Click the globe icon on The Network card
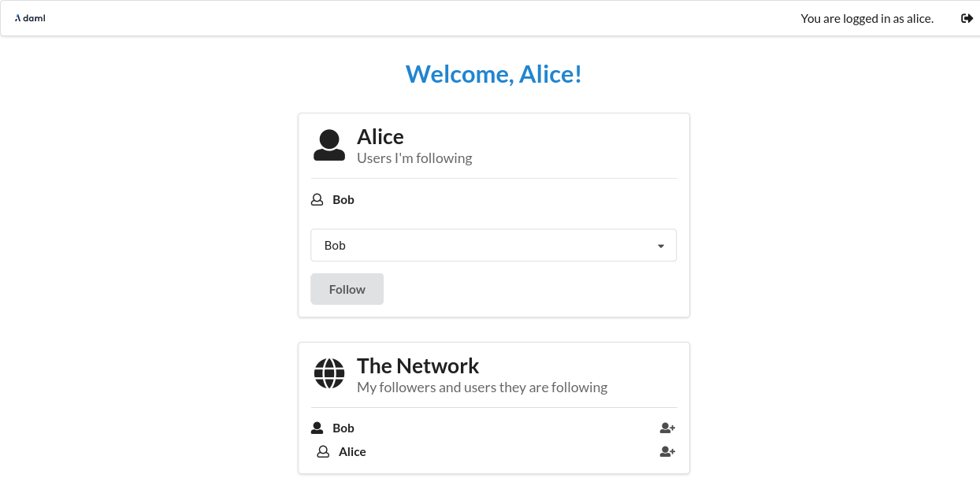The height and width of the screenshot is (482, 980). click(x=329, y=373)
